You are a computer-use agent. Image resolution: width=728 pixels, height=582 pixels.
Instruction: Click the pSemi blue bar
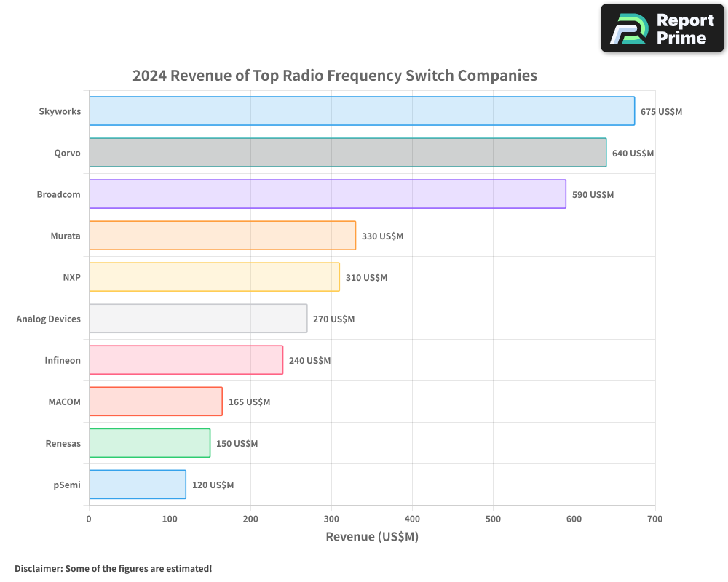137,485
